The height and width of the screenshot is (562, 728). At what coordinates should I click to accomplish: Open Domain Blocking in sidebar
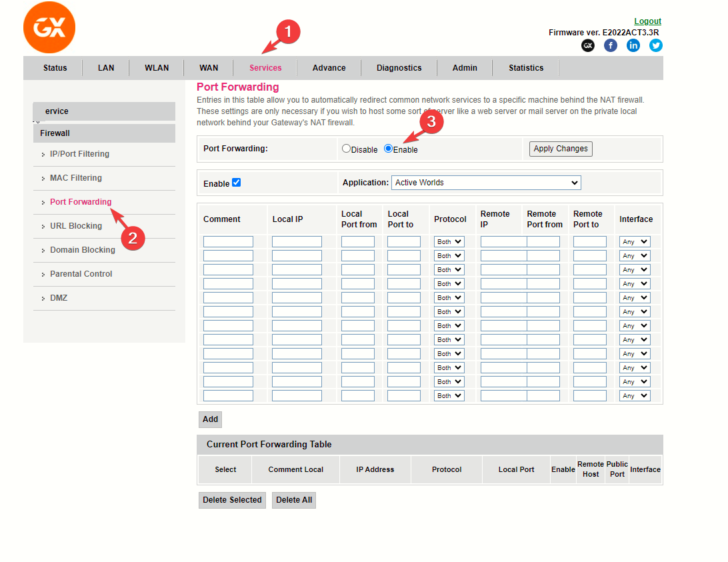point(82,250)
